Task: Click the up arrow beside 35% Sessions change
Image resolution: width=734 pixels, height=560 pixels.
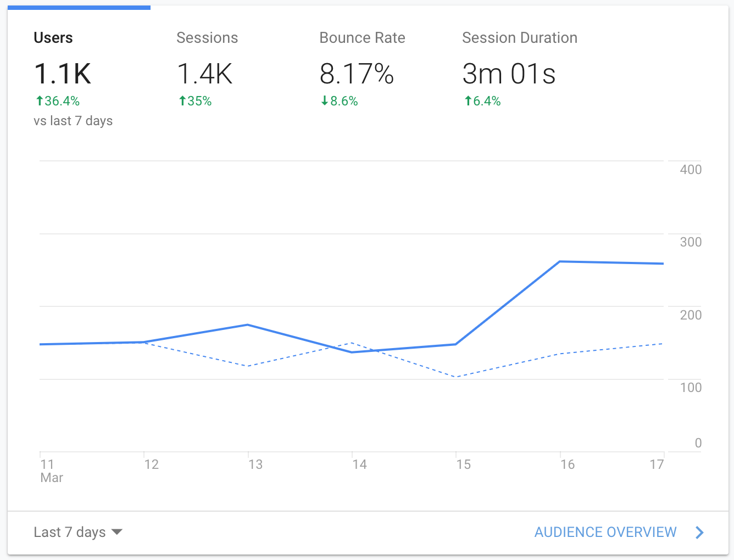Action: pyautogui.click(x=182, y=101)
